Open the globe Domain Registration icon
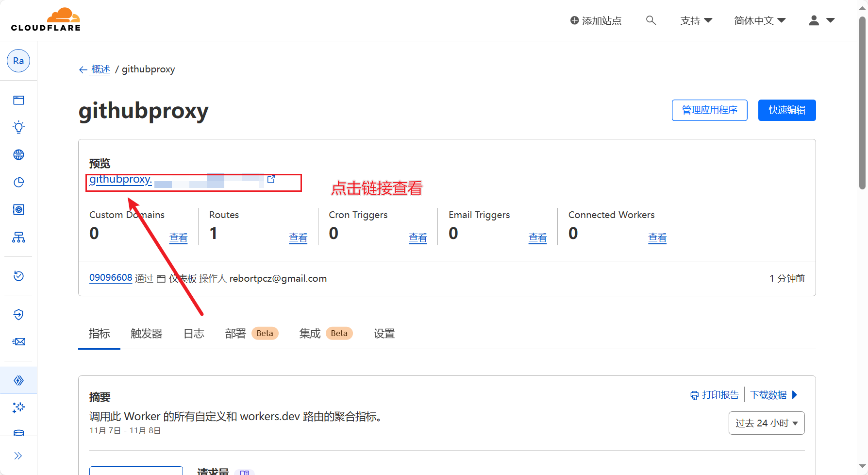868x475 pixels. (x=18, y=155)
